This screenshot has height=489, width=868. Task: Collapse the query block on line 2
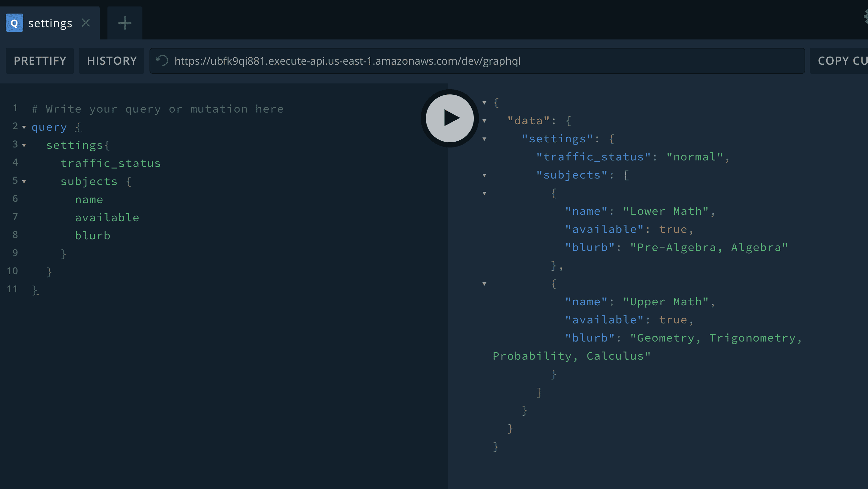(x=24, y=127)
